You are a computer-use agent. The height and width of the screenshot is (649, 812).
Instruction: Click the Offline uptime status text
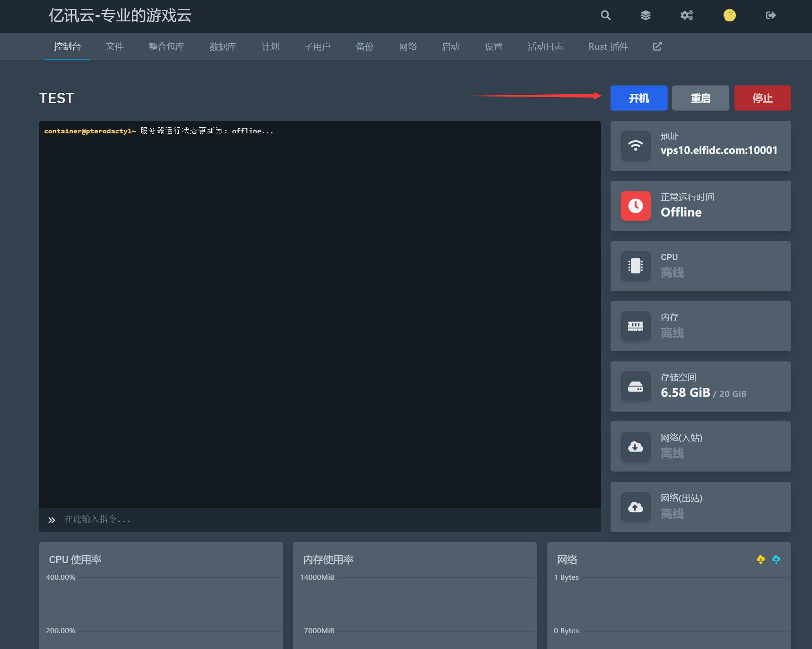[681, 212]
